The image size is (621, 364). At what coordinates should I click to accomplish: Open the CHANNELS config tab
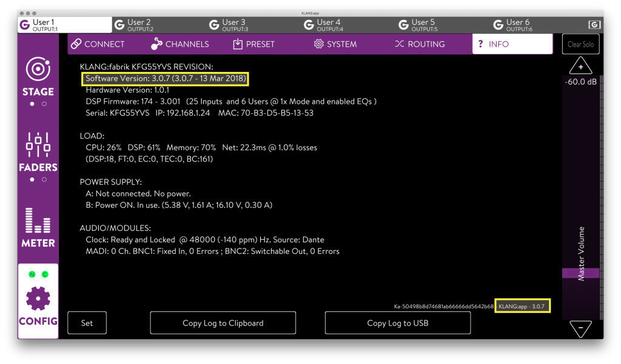(x=180, y=44)
